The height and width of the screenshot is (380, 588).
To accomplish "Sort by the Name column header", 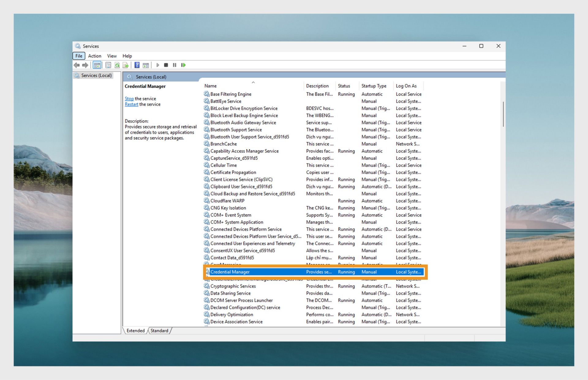I will [210, 86].
